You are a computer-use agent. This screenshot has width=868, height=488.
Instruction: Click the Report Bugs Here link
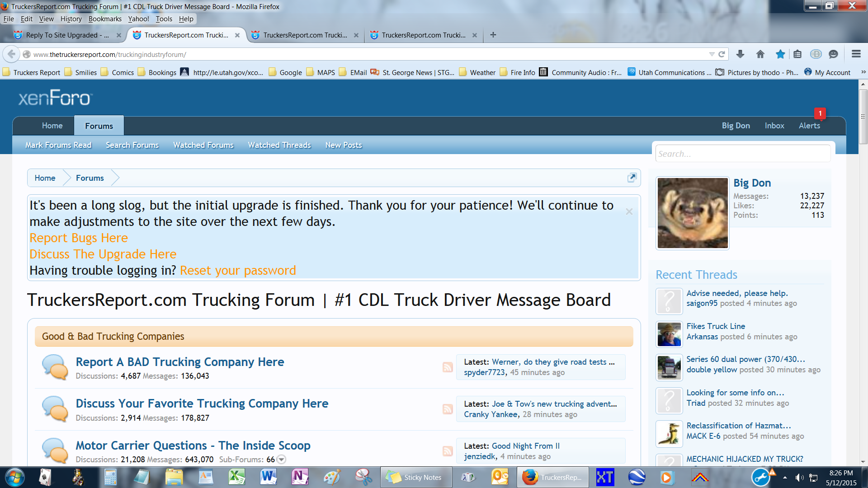79,238
